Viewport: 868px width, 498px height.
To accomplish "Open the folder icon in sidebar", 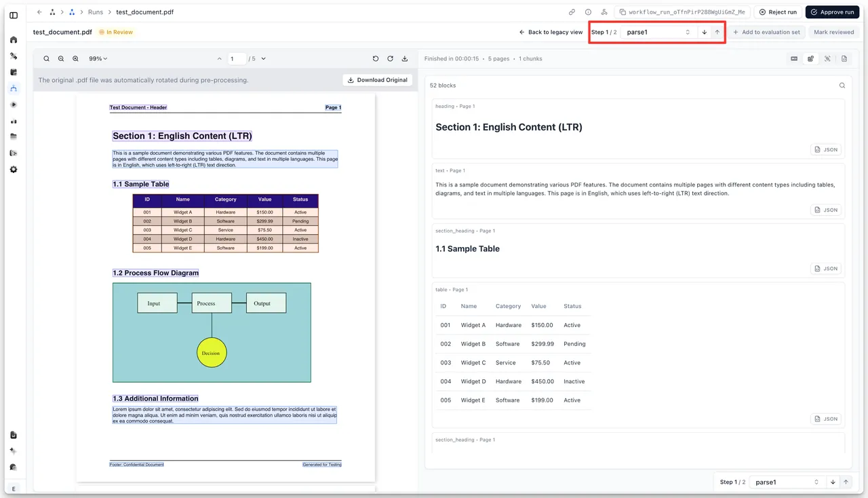I will (x=14, y=136).
